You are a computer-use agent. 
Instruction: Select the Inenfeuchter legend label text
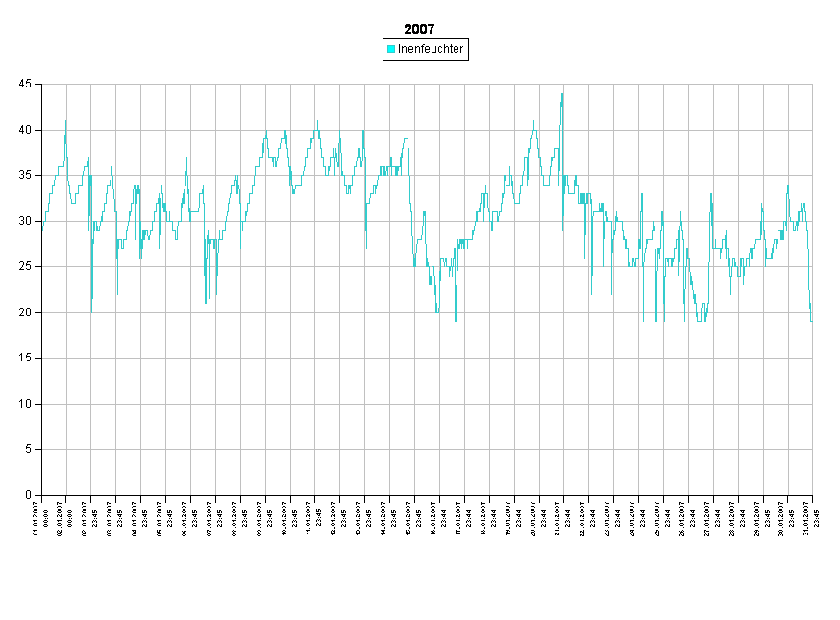[431, 49]
